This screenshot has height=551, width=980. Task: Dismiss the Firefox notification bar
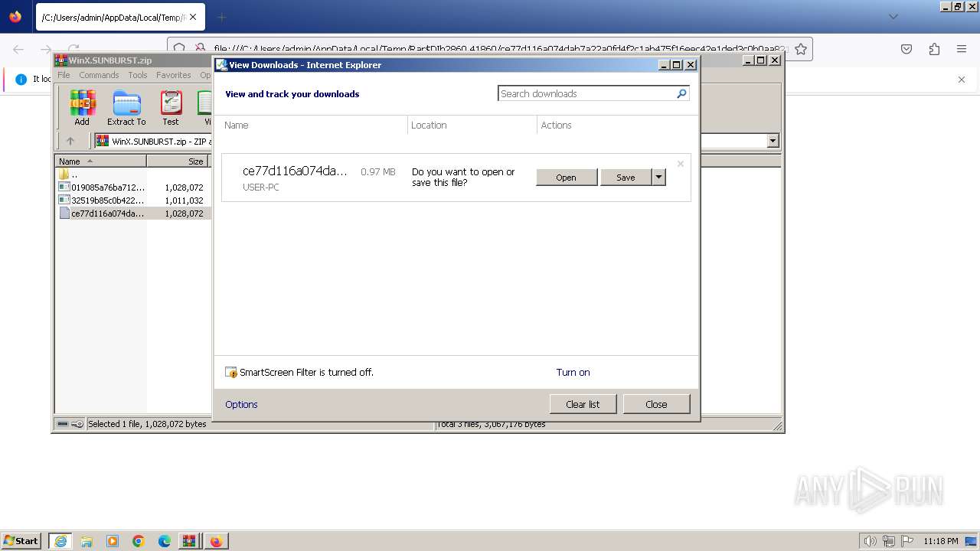[962, 79]
